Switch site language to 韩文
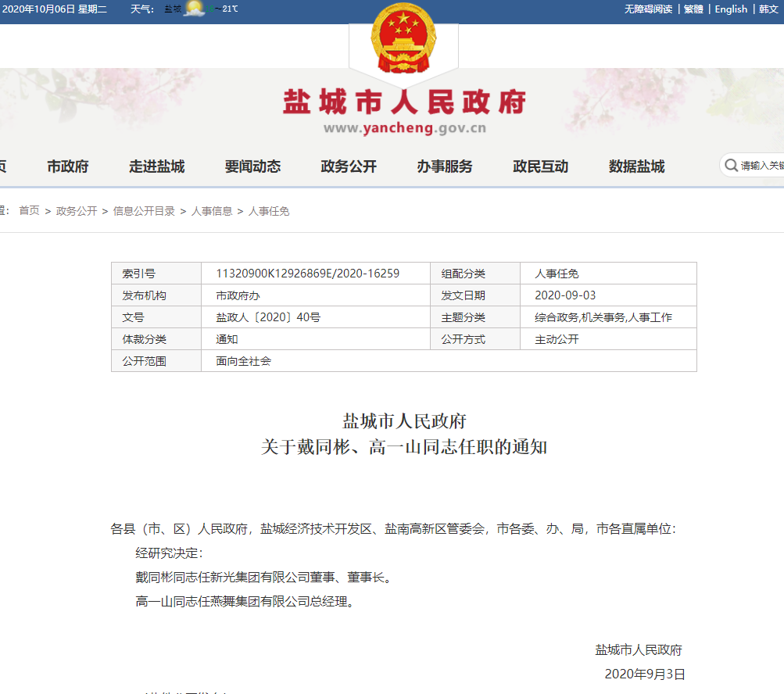784x694 pixels. 768,9
